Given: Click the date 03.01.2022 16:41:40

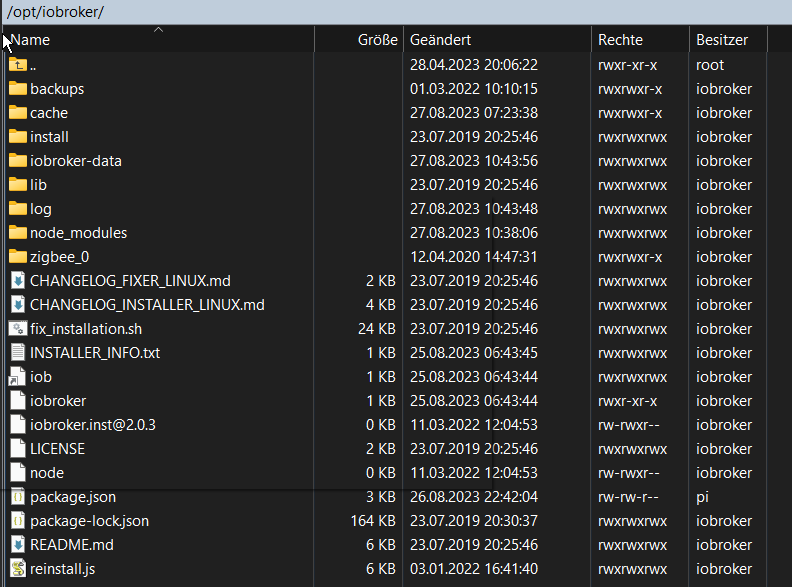Looking at the screenshot, I should [x=474, y=569].
